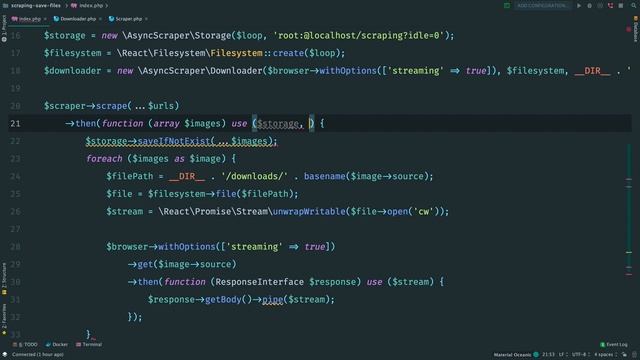The height and width of the screenshot is (360, 640).
Task: Click Material Oceanic theme indicator
Action: (516, 355)
